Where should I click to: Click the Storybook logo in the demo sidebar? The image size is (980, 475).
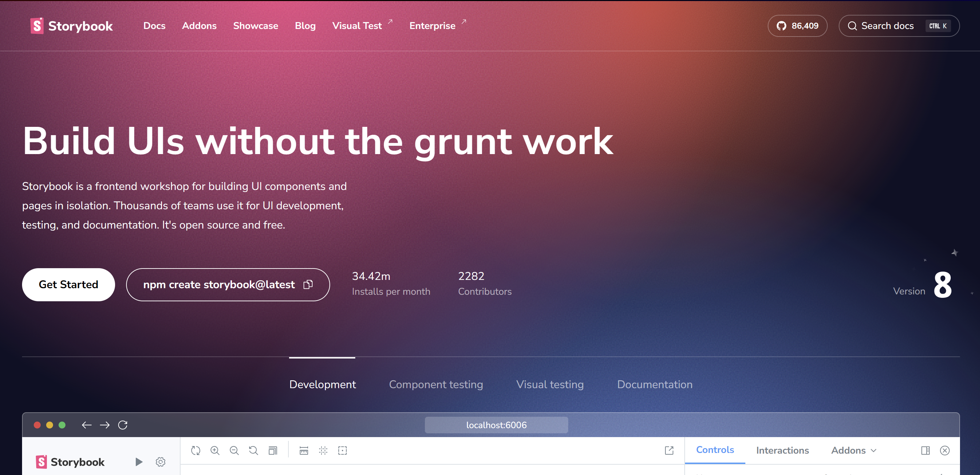pos(70,462)
